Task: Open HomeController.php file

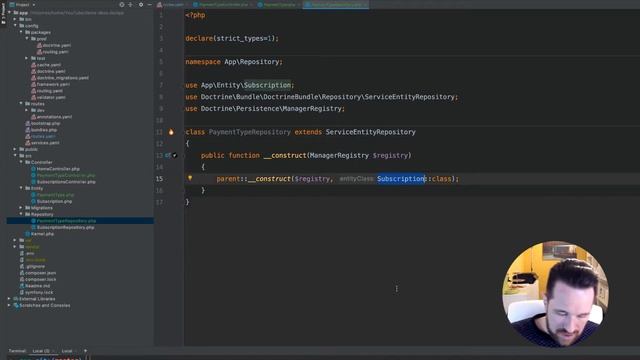Action: [x=58, y=169]
